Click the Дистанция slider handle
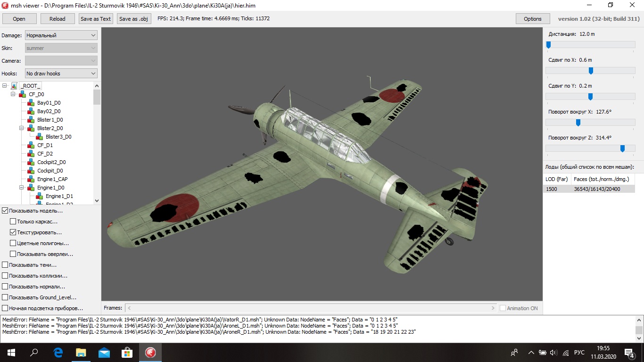644x362 pixels. tap(548, 45)
